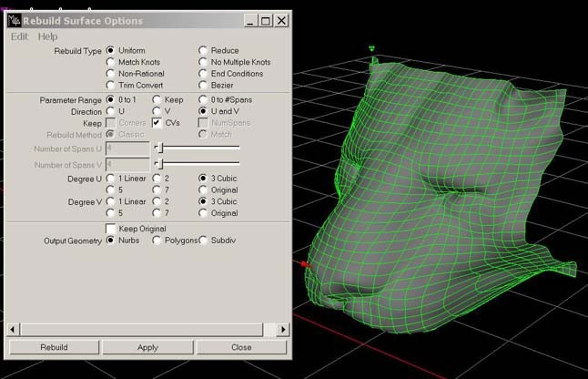Set Parameter Range to 0 to #Spans
The image size is (588, 379).
[x=203, y=99]
